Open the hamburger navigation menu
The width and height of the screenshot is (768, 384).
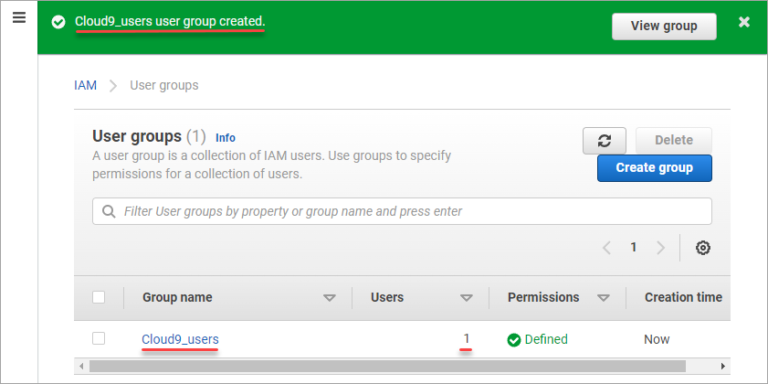(19, 18)
